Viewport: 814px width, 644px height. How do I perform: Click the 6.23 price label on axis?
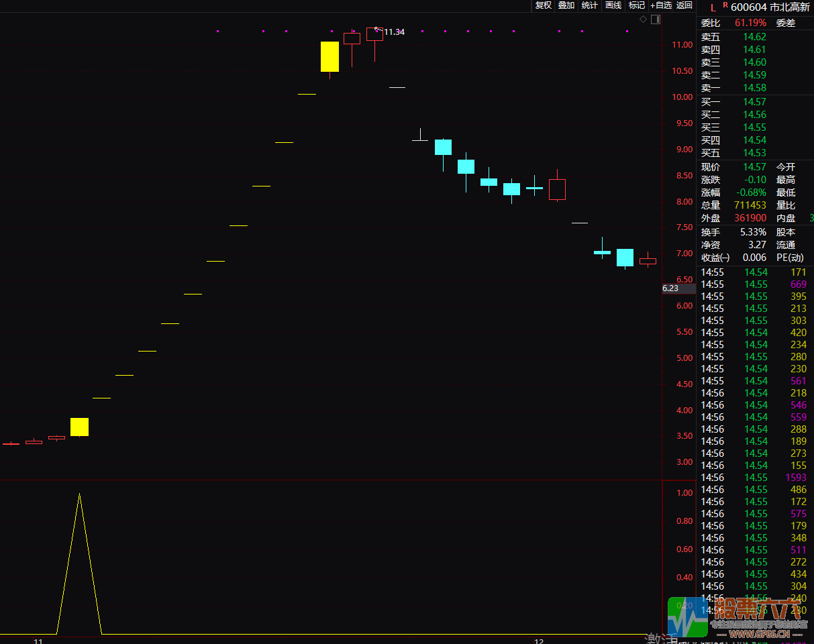(670, 288)
